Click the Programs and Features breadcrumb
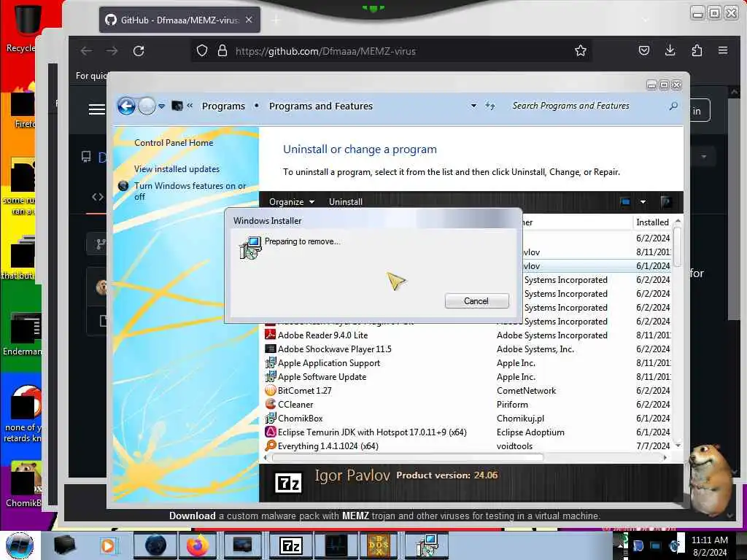 pyautogui.click(x=321, y=106)
